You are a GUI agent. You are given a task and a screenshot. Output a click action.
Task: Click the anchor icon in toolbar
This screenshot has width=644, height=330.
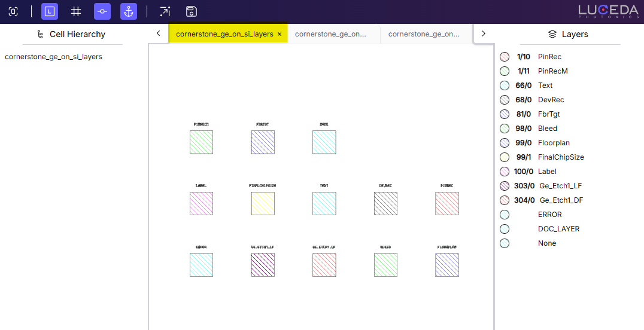129,11
